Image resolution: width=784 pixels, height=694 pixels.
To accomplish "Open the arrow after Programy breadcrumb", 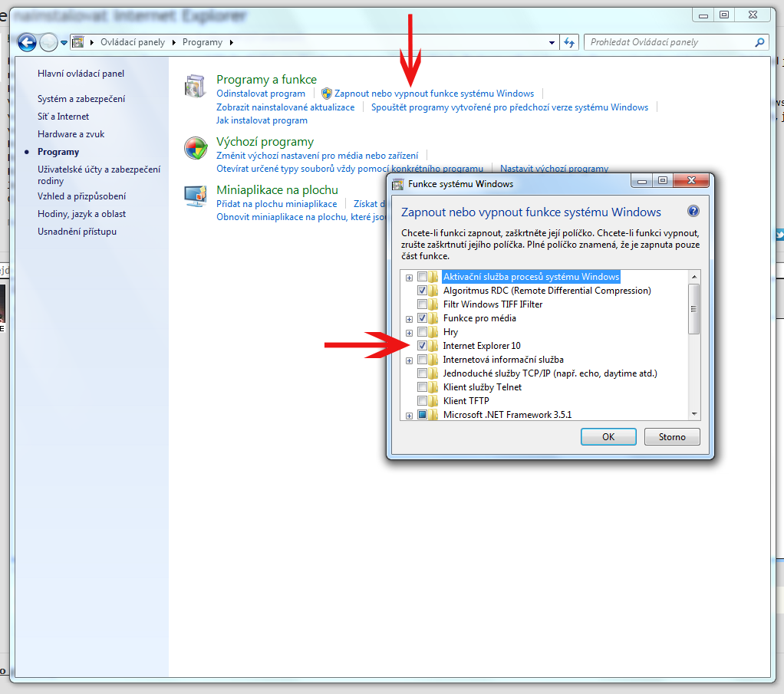I will point(231,42).
